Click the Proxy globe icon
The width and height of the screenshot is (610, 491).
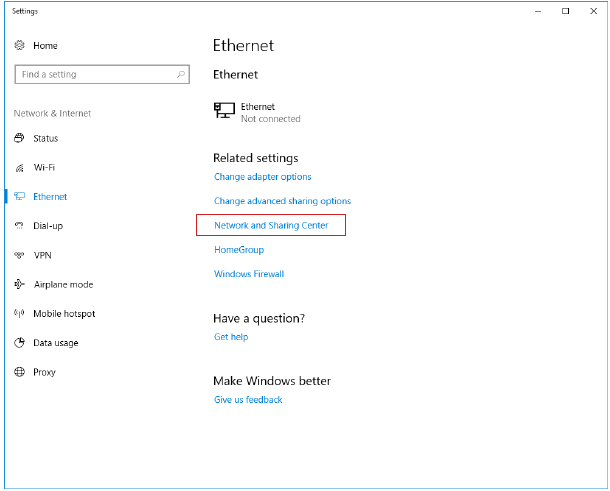19,372
